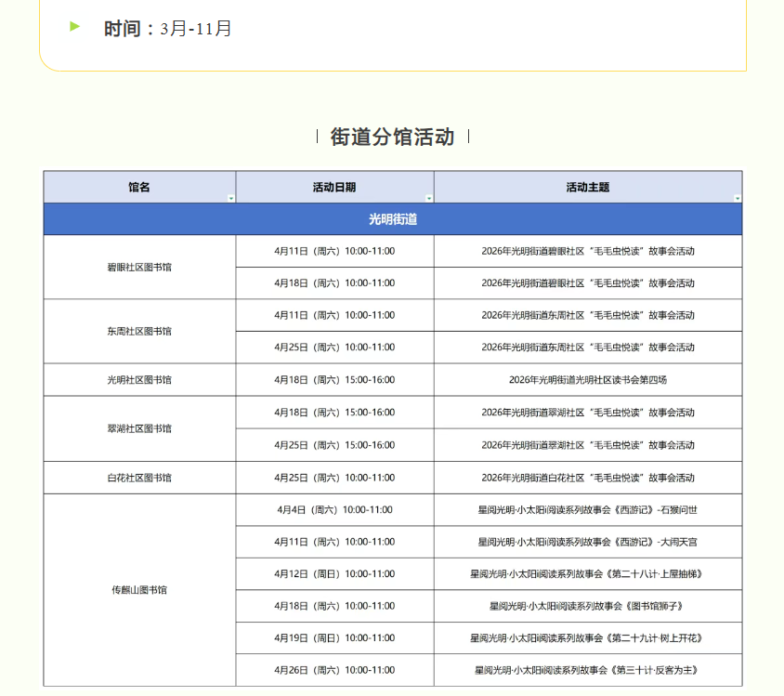Screen dimensions: 784x696
Task: Select the 光明社区图书馆 cell
Action: click(x=139, y=380)
